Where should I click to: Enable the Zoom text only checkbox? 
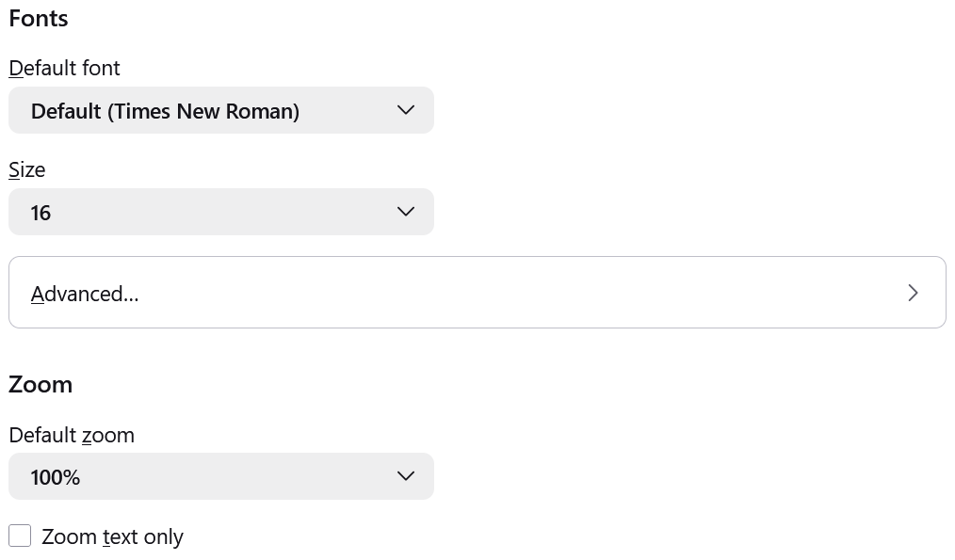(x=20, y=536)
